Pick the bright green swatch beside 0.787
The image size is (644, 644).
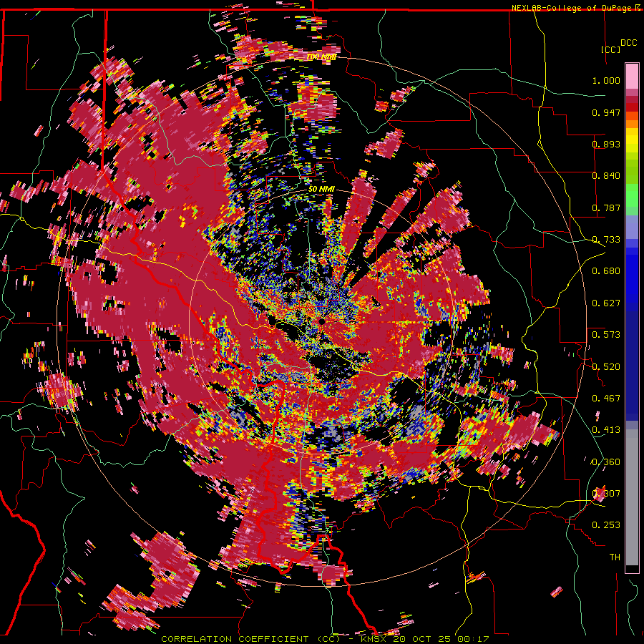click(632, 197)
